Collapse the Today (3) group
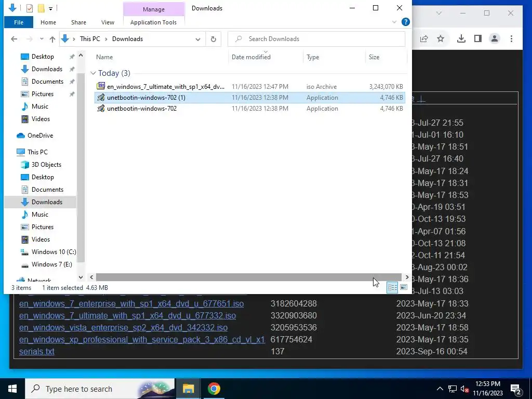This screenshot has width=532, height=399. click(93, 73)
